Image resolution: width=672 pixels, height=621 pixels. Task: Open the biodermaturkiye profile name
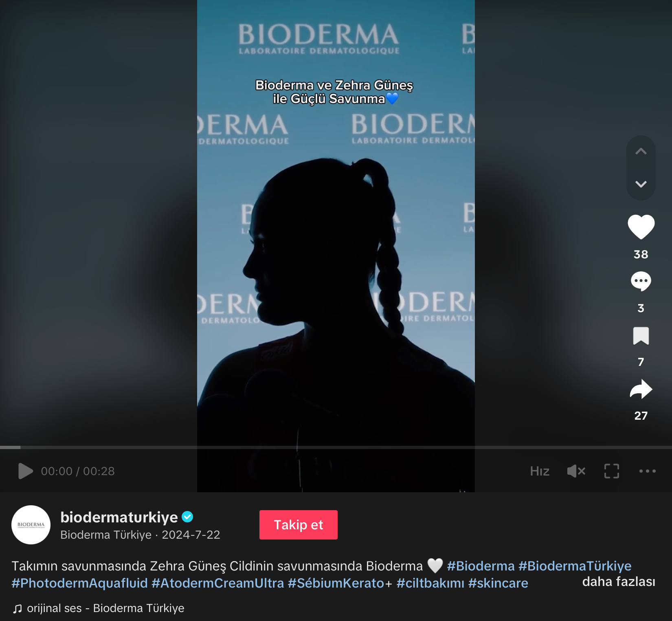pyautogui.click(x=119, y=517)
